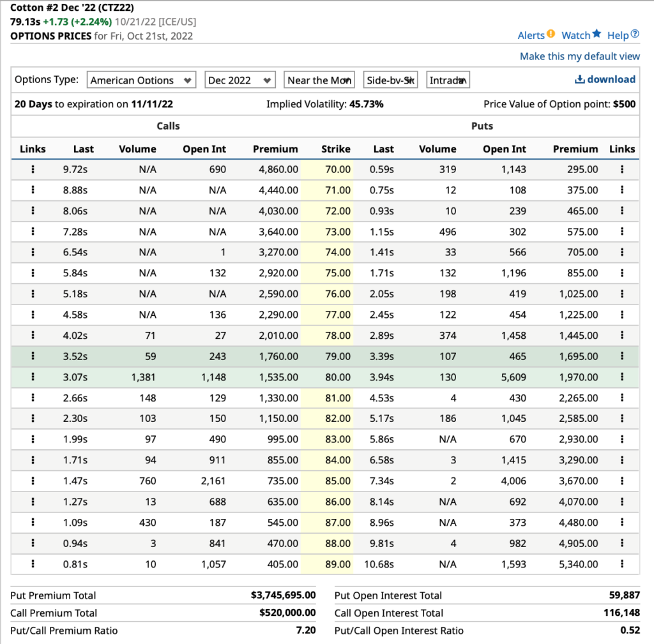Click call last price 3.07s
Viewport: 654px width, 644px height.
(75, 377)
